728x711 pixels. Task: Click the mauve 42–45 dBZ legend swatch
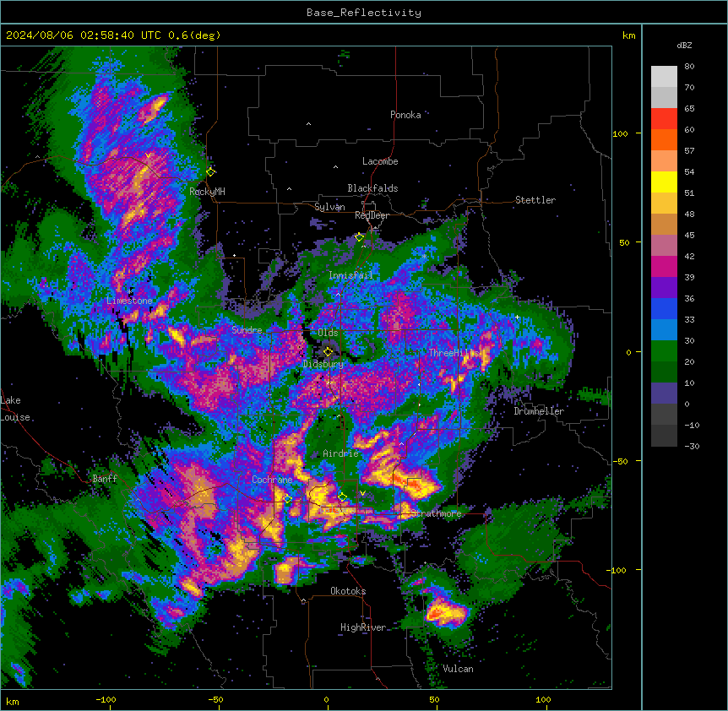(x=664, y=246)
